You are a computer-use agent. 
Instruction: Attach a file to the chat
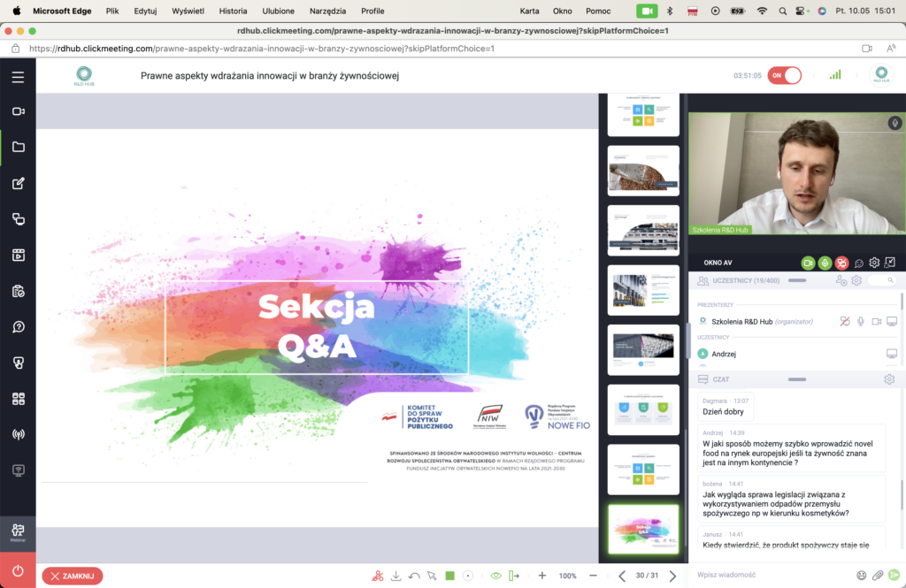[878, 575]
